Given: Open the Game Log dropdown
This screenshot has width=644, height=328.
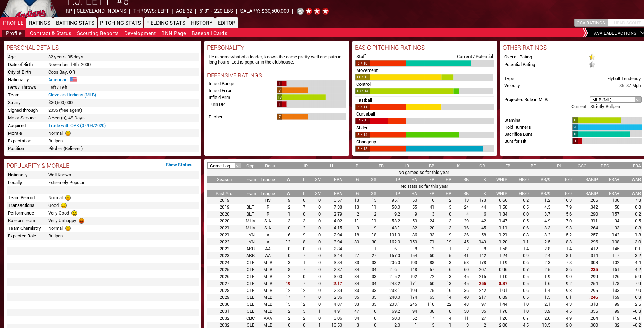Looking at the screenshot, I should pyautogui.click(x=224, y=166).
